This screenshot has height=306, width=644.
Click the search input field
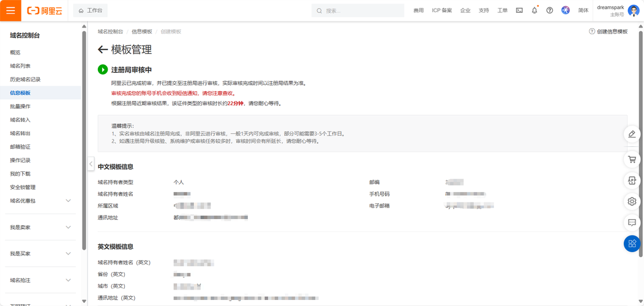coord(358,10)
